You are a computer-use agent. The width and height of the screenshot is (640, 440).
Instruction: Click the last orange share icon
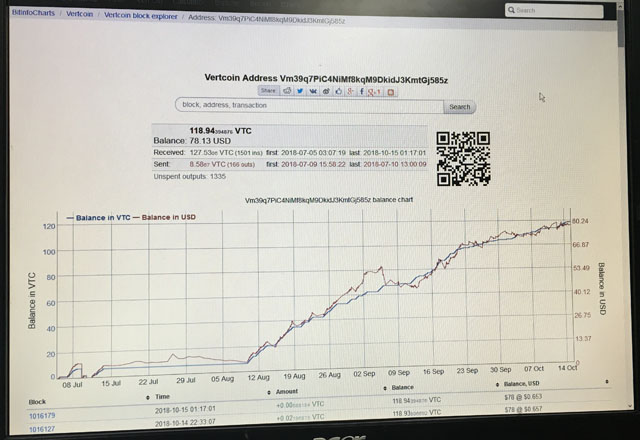pyautogui.click(x=391, y=92)
